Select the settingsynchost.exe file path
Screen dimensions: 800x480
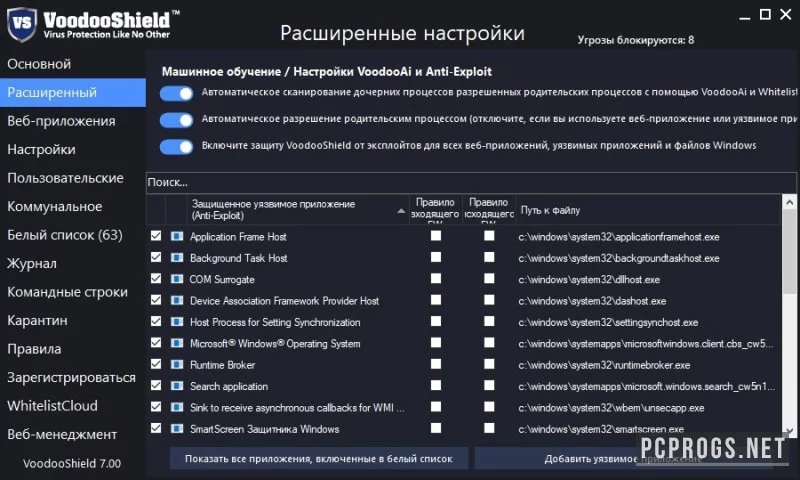608,322
